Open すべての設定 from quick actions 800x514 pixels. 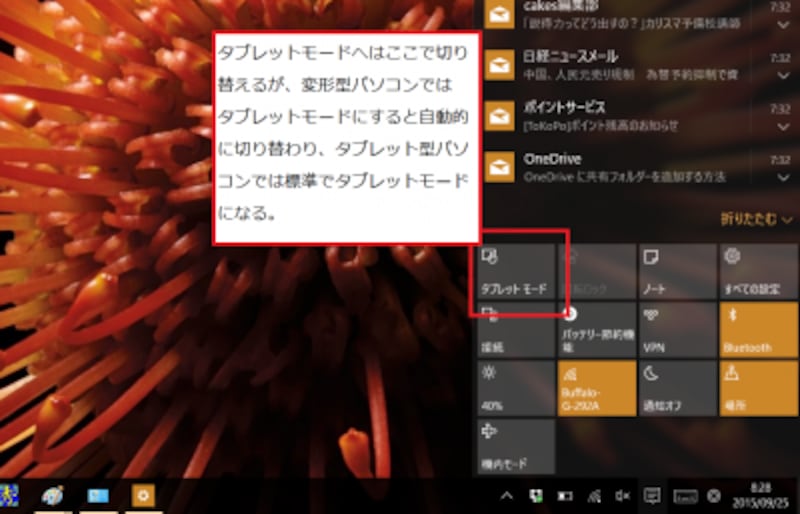pos(759,272)
